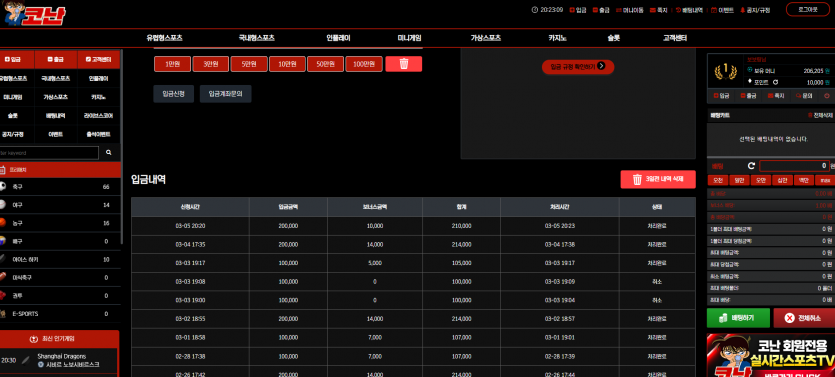The width and height of the screenshot is (835, 377).
Task: Click the 코난 logo at top left
Action: point(34,14)
